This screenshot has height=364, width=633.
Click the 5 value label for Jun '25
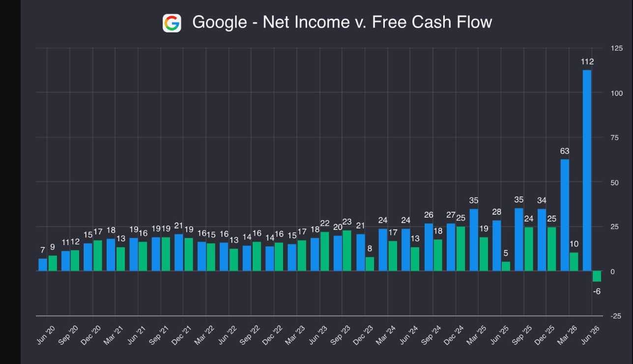(506, 253)
